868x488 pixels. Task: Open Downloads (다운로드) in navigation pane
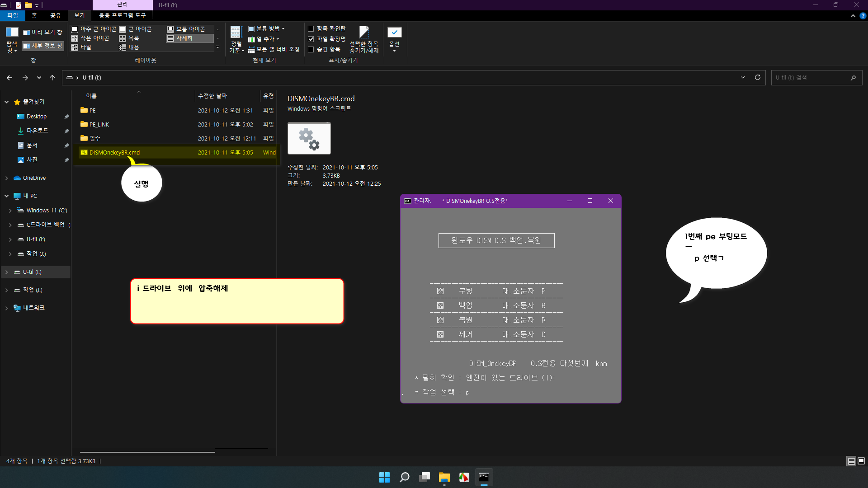pyautogui.click(x=37, y=131)
